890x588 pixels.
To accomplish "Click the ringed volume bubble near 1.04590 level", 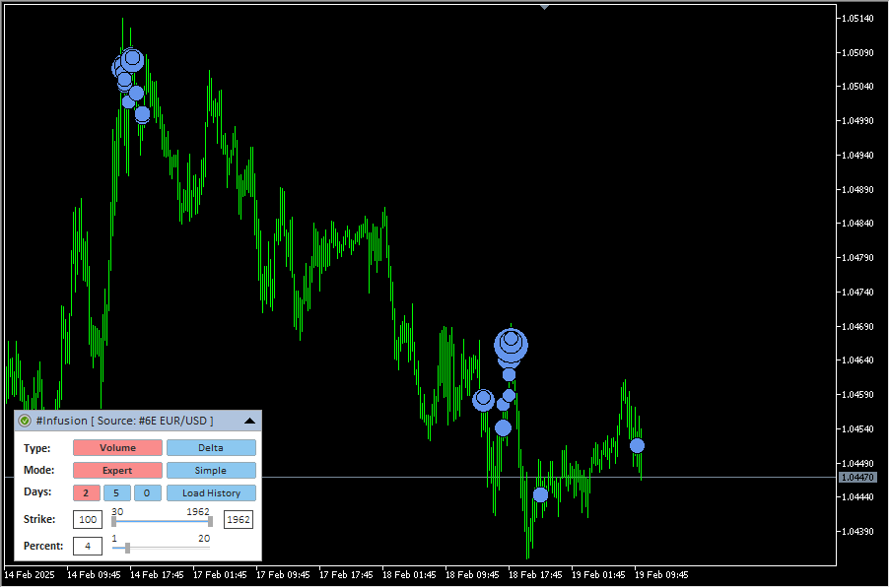I will [483, 400].
